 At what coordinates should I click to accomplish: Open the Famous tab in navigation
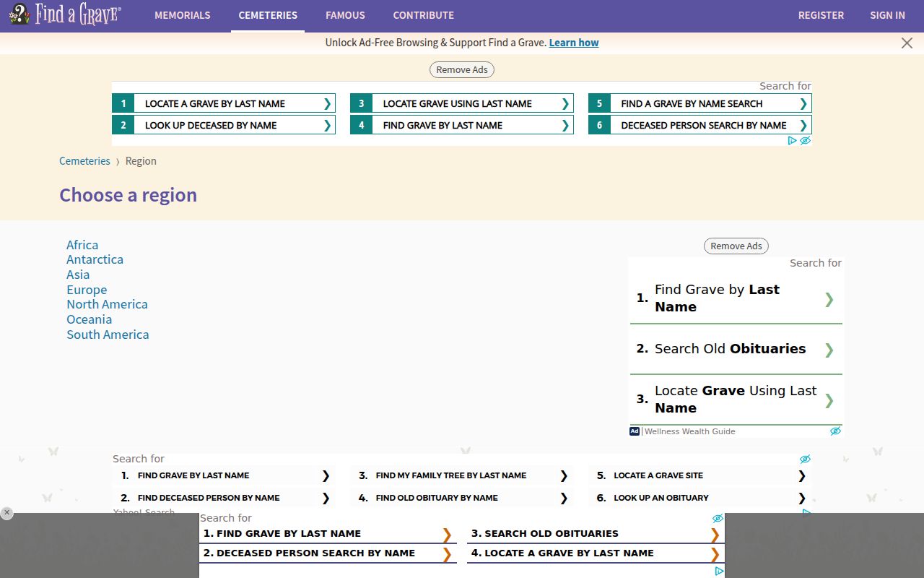coord(345,15)
